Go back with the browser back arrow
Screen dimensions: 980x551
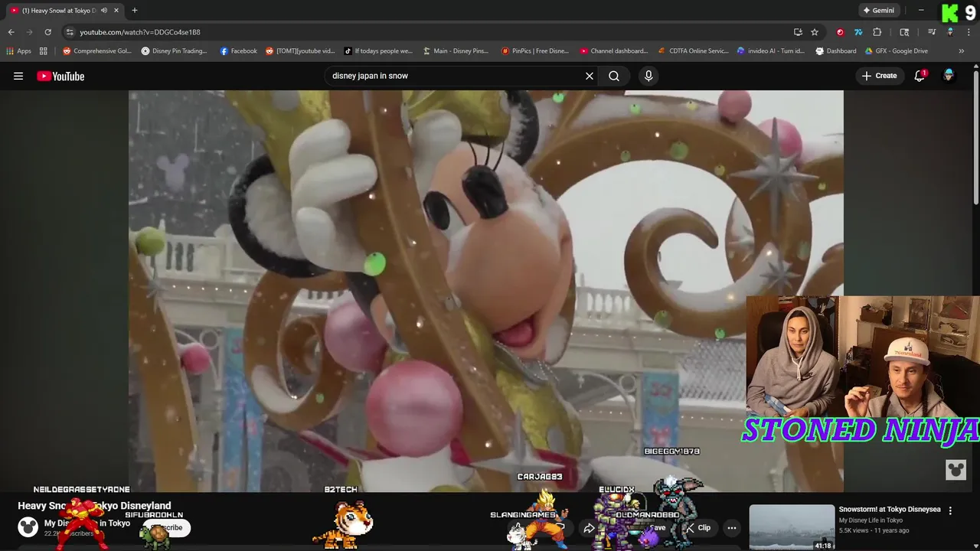click(x=11, y=32)
